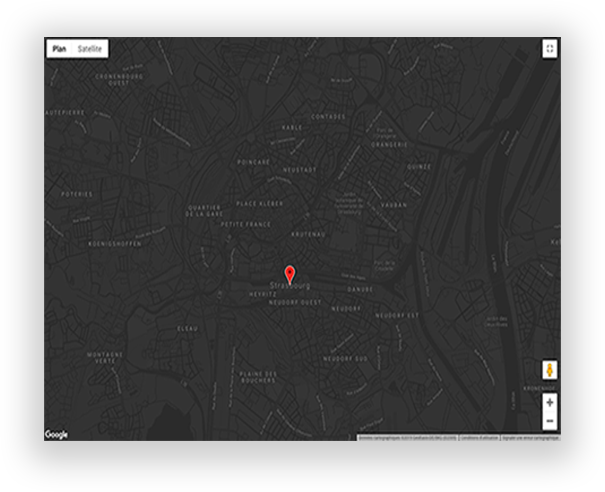Click the Jardin botanique de l'Université label

tap(349, 203)
